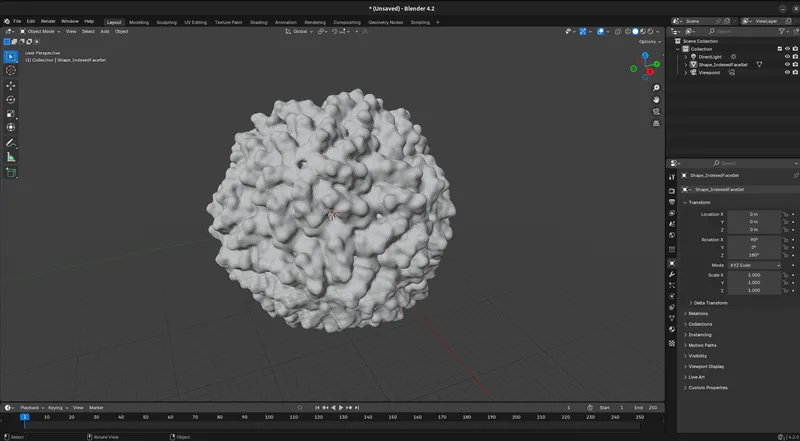Open the File menu
800x441 pixels.
click(17, 21)
